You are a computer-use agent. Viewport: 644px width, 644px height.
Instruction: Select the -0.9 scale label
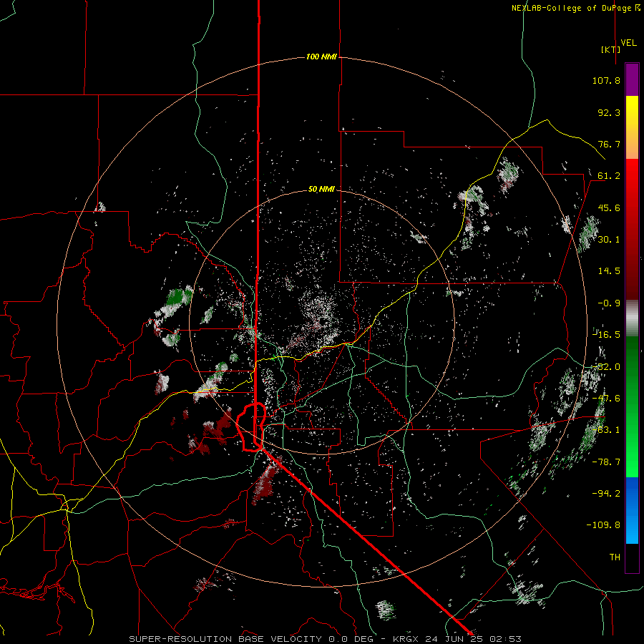click(609, 303)
